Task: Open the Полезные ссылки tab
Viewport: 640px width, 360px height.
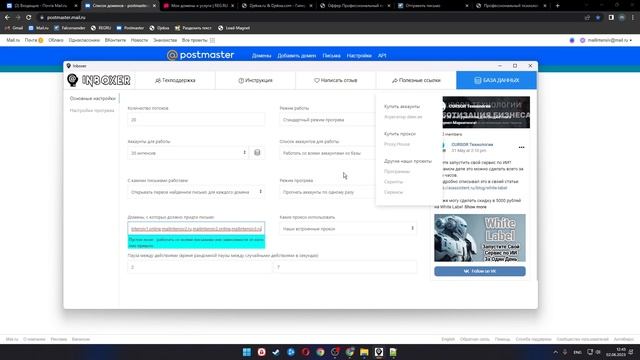Action: tap(416, 80)
